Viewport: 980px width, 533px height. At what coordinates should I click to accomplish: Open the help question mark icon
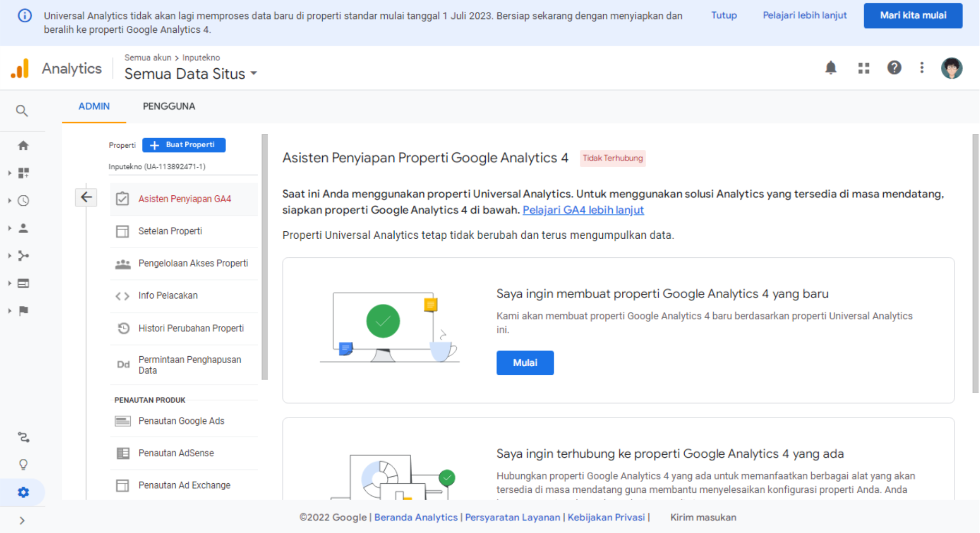click(x=894, y=68)
